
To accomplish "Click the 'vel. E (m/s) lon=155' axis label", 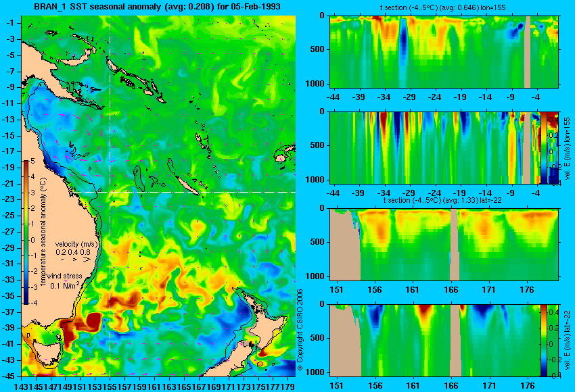I will click(567, 148).
